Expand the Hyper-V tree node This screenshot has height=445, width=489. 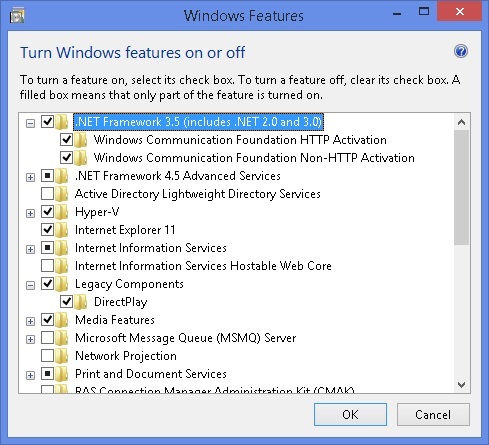pos(30,213)
